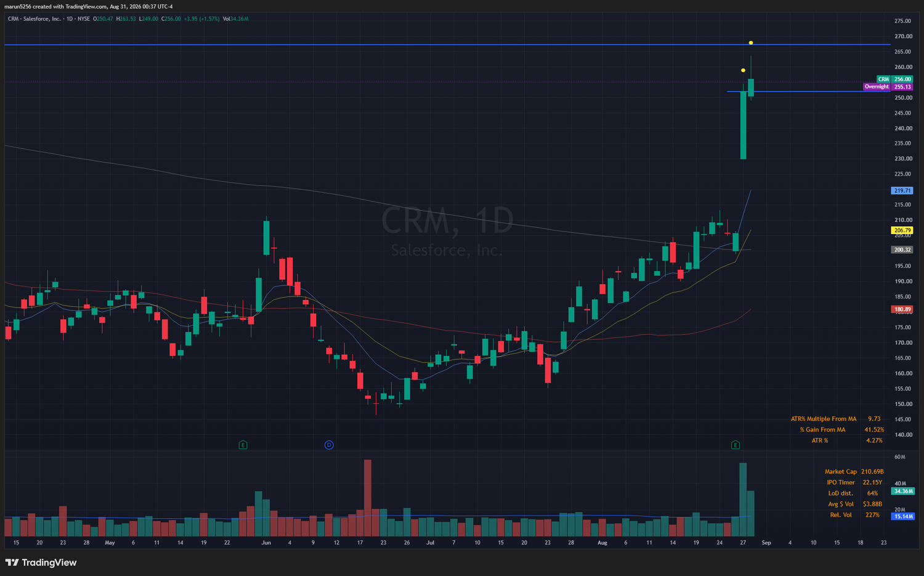Click the blue 219.71 moving average label
The image size is (924, 576).
tap(902, 191)
